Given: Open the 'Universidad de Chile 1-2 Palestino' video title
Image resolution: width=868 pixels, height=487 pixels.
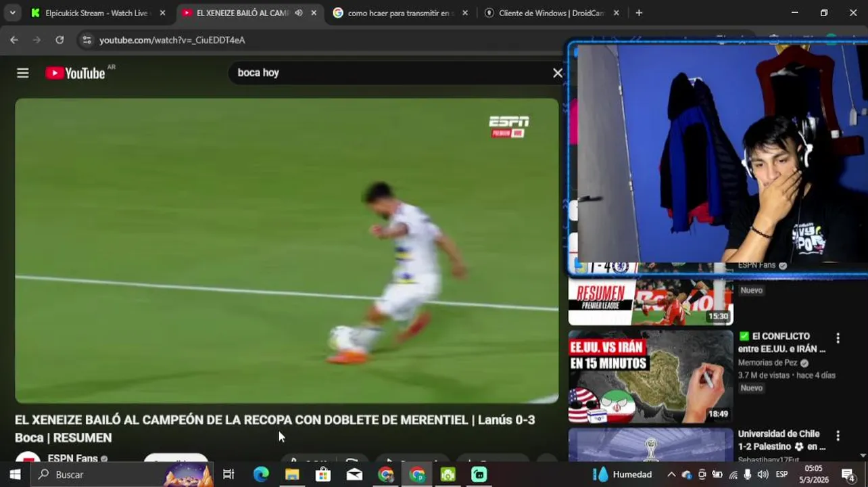Looking at the screenshot, I should (781, 440).
